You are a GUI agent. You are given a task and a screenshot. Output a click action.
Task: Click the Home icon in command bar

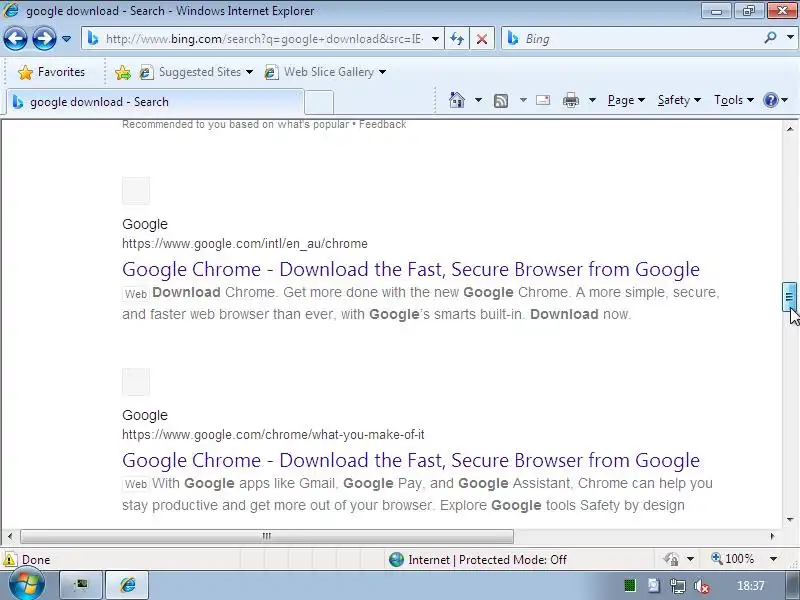457,100
